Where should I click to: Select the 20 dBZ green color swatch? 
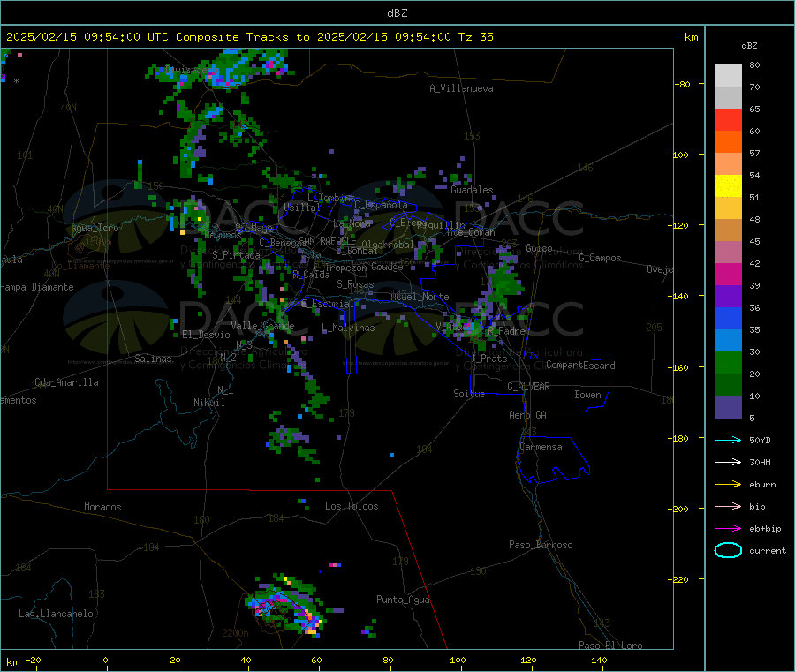click(x=728, y=362)
